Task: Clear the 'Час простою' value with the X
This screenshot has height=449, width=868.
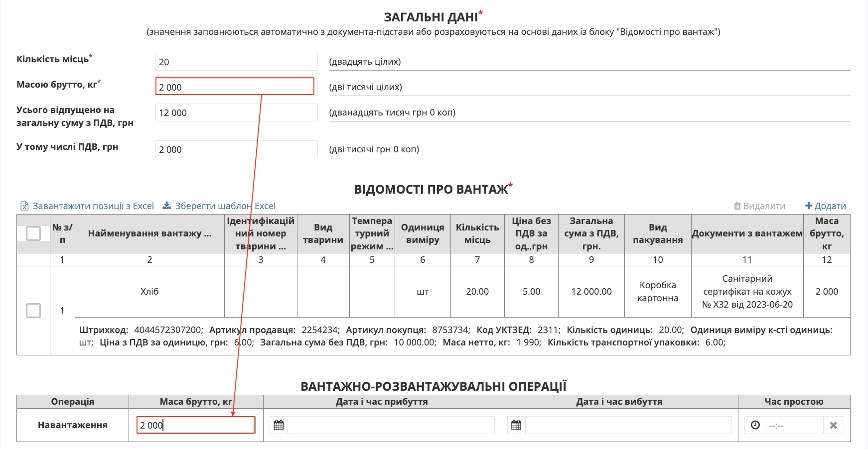Action: coord(833,425)
